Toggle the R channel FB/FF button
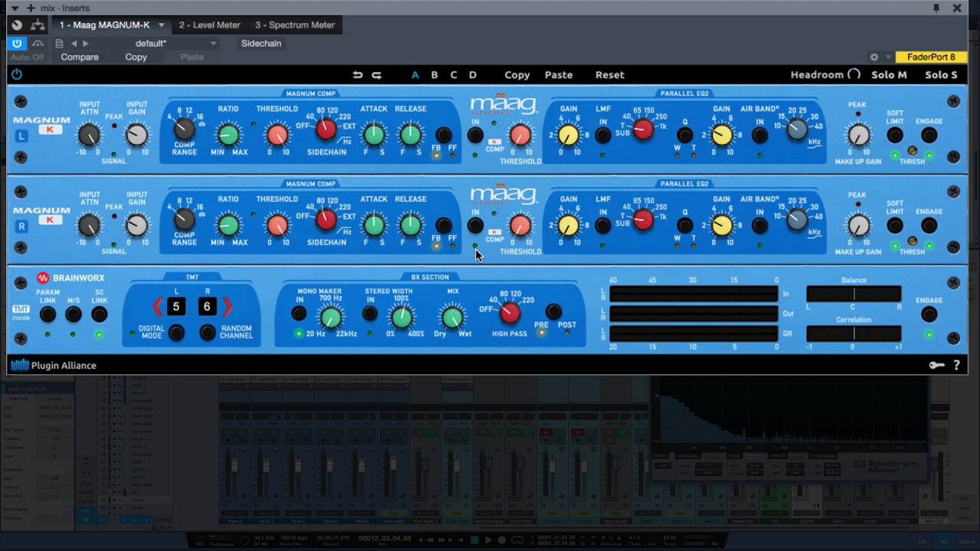 click(x=443, y=226)
